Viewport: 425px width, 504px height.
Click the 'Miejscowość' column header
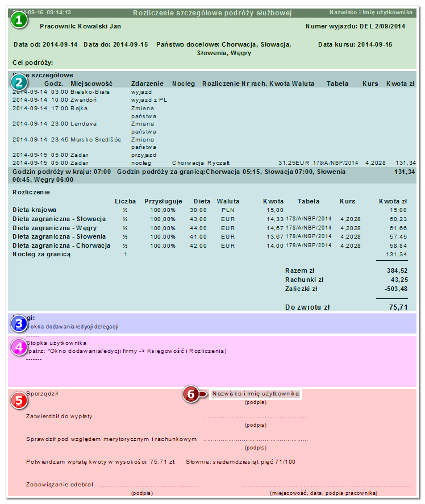click(91, 84)
